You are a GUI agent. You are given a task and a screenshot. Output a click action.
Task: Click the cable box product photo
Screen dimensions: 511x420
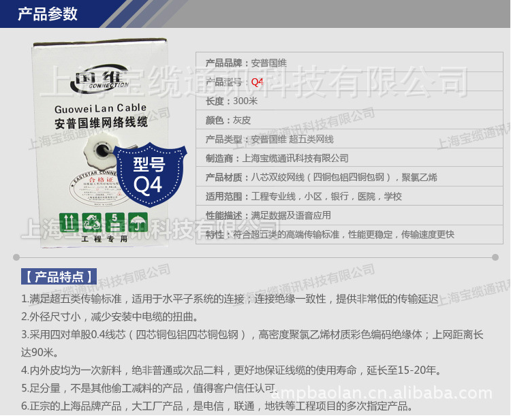pos(101,143)
